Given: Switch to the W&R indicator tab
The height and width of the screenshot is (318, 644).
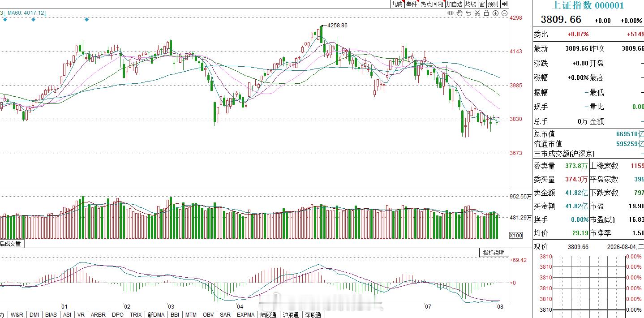Looking at the screenshot, I should click(x=17, y=314).
